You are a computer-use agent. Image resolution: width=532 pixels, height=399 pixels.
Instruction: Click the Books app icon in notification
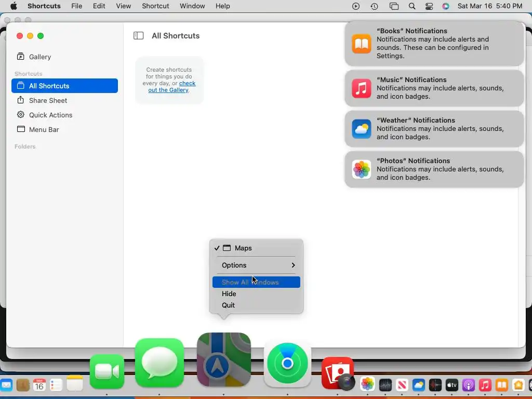[362, 44]
